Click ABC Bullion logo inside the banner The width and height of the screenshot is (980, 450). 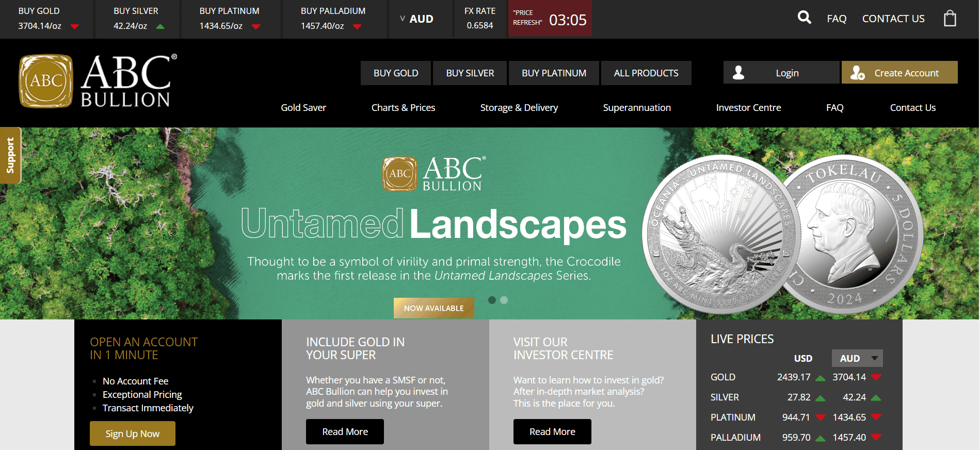tap(434, 174)
